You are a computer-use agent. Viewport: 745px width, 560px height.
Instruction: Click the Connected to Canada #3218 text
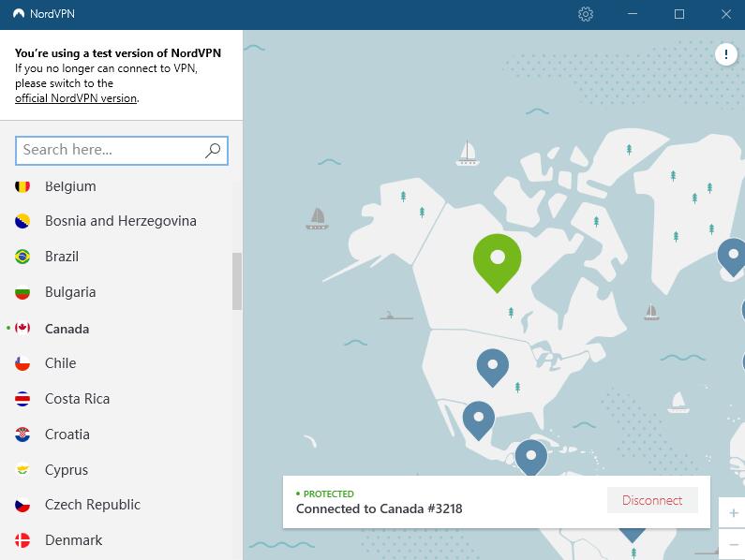379,508
